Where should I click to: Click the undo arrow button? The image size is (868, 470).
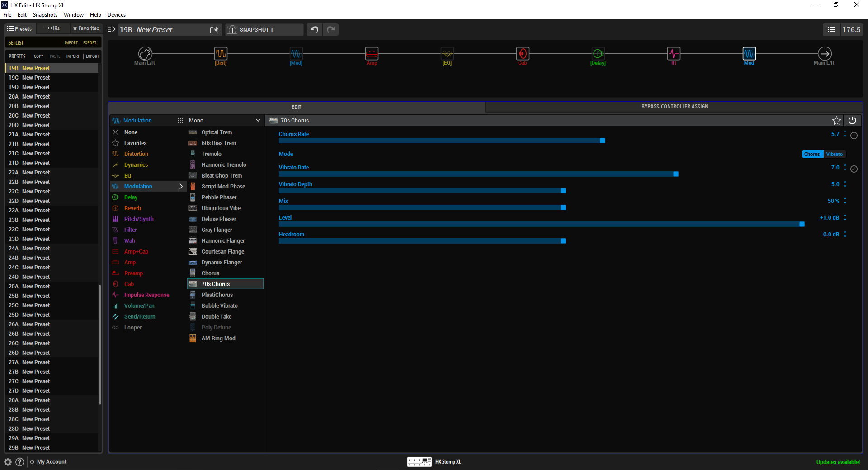pos(314,29)
